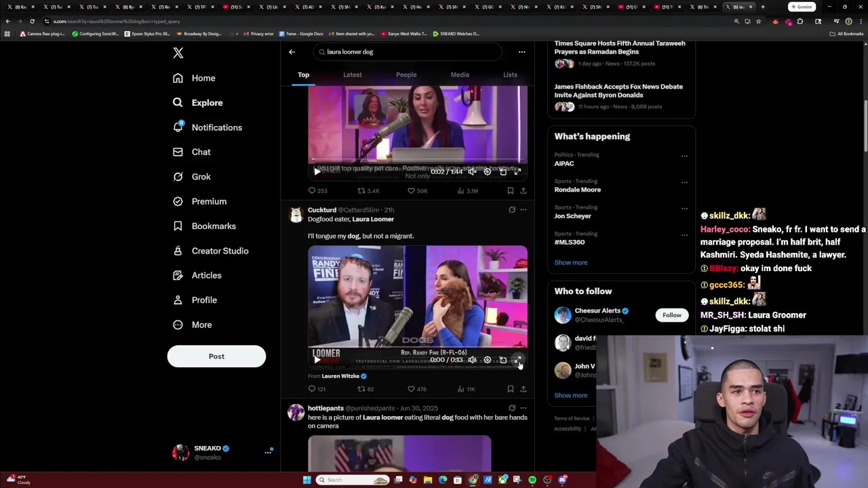Click the Post button
The width and height of the screenshot is (868, 488).
(x=216, y=356)
